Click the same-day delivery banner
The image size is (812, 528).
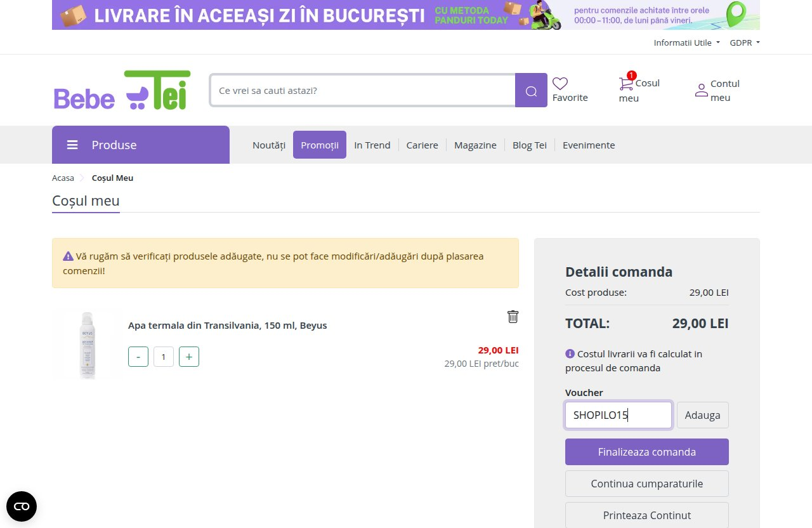pyautogui.click(x=406, y=15)
